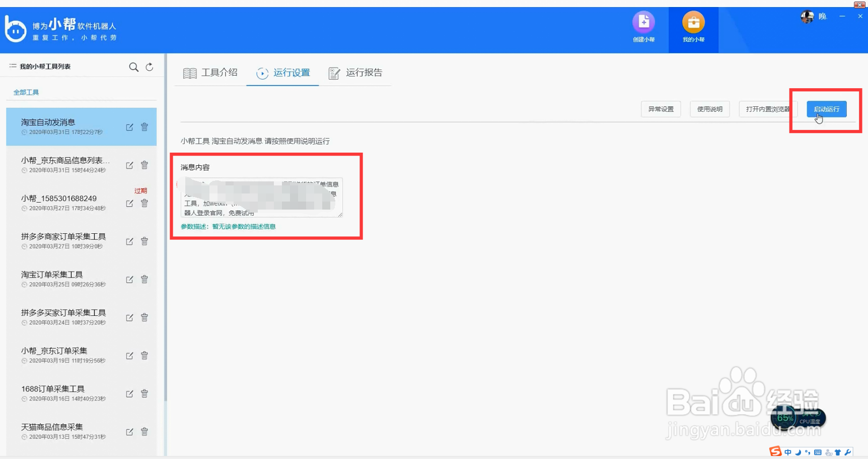The height and width of the screenshot is (459, 868).
Task: Click the 参数描述 description text
Action: click(228, 227)
